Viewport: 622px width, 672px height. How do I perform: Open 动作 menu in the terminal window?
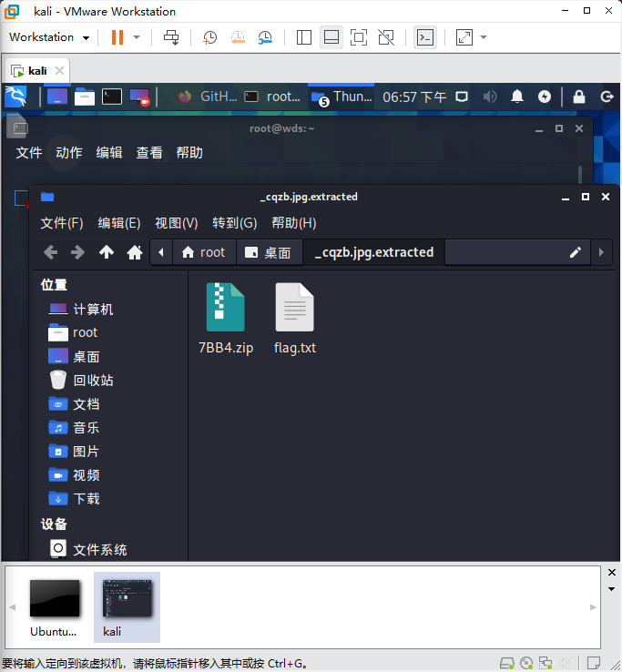point(69,153)
